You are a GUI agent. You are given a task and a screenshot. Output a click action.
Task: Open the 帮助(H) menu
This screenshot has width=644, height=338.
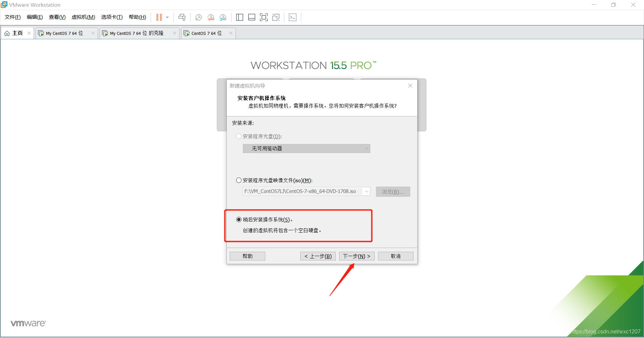coord(138,17)
